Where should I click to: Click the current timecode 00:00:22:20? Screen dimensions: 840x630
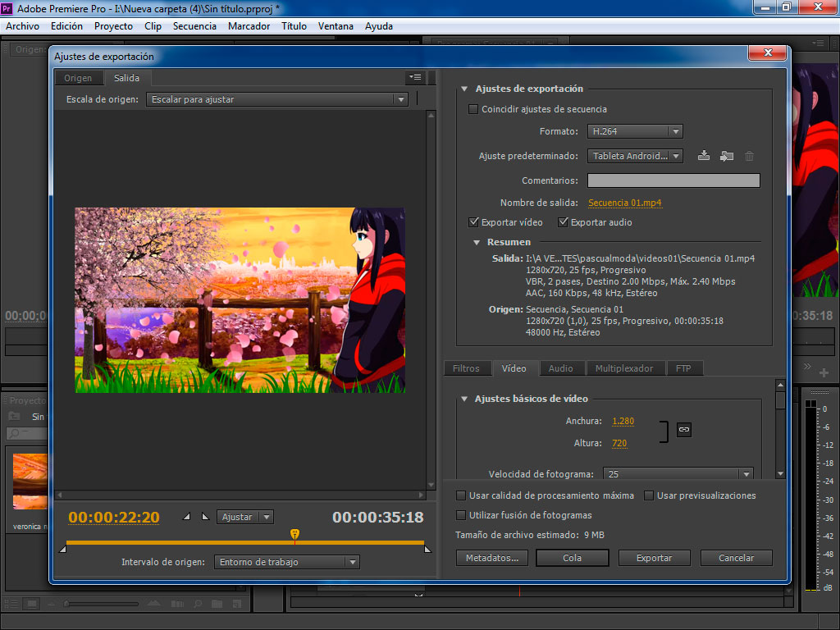[x=113, y=517]
